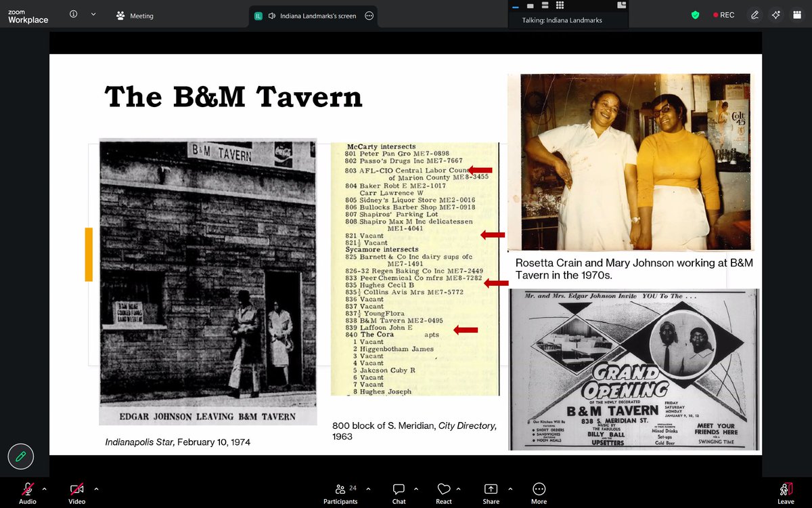Click the audio speaker icon in the screen share tab
Screen dimensions: 812x508
pyautogui.click(x=271, y=16)
